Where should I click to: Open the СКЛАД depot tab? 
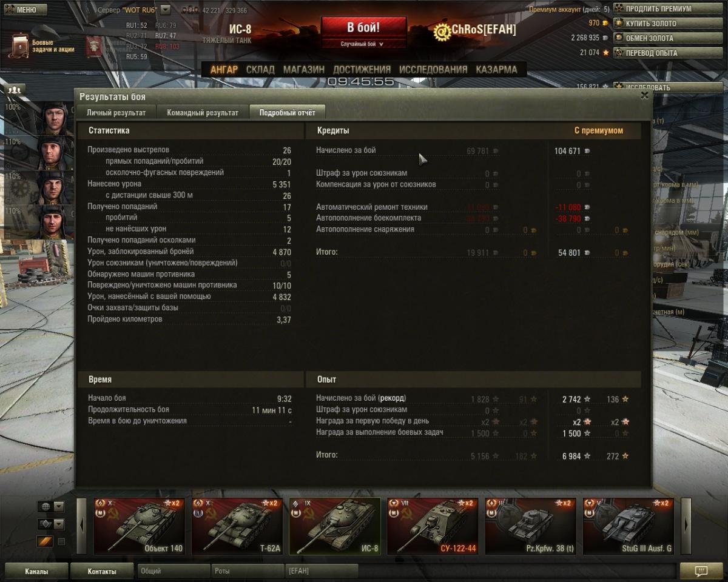click(x=260, y=69)
